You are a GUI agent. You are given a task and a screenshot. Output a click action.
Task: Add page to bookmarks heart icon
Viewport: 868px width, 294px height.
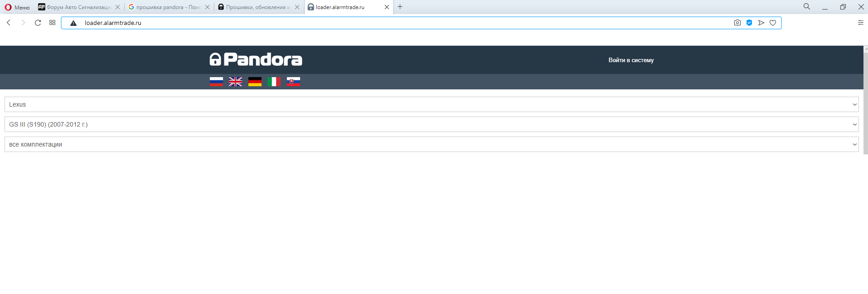pos(773,23)
